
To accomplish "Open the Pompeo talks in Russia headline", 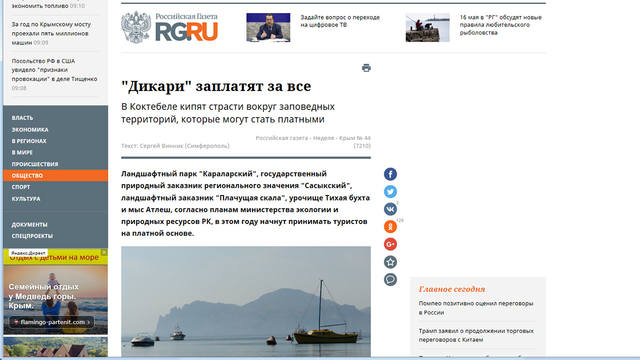I will pyautogui.click(x=476, y=308).
